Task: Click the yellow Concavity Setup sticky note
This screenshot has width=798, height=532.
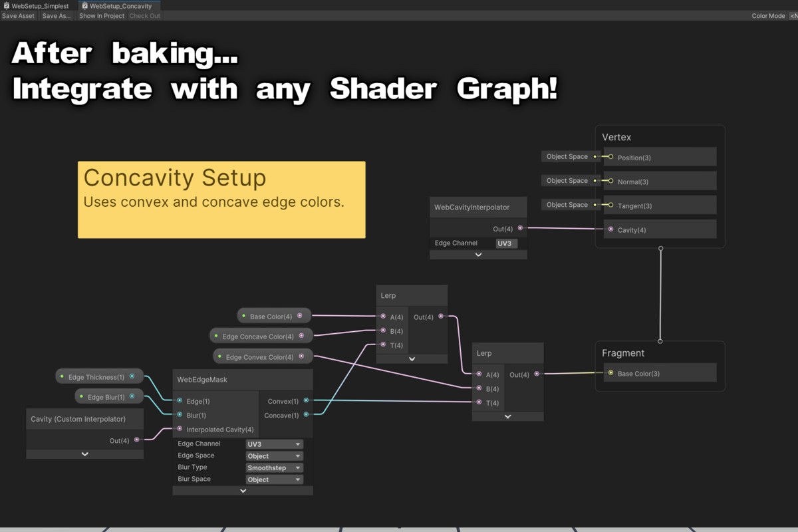Action: pyautogui.click(x=221, y=199)
